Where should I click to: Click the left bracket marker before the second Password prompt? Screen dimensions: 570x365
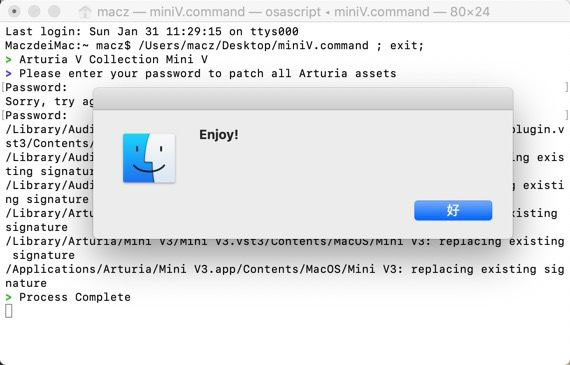coord(3,115)
